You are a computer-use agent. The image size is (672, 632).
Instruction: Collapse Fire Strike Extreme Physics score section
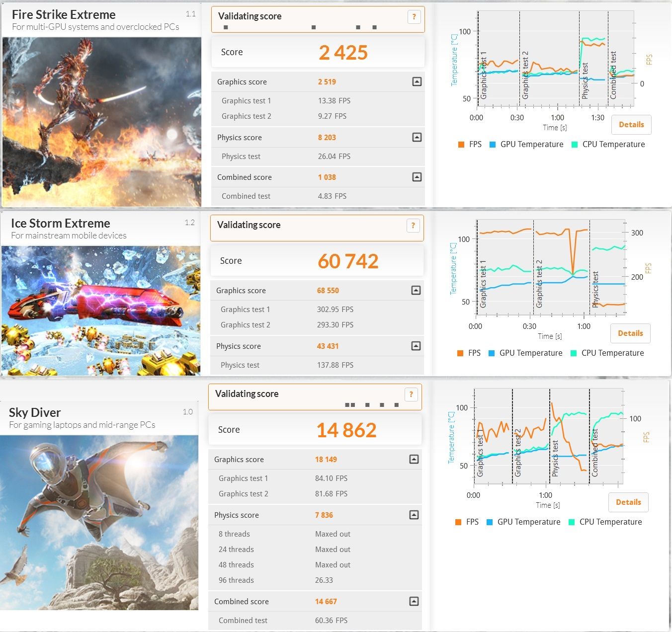pyautogui.click(x=417, y=138)
